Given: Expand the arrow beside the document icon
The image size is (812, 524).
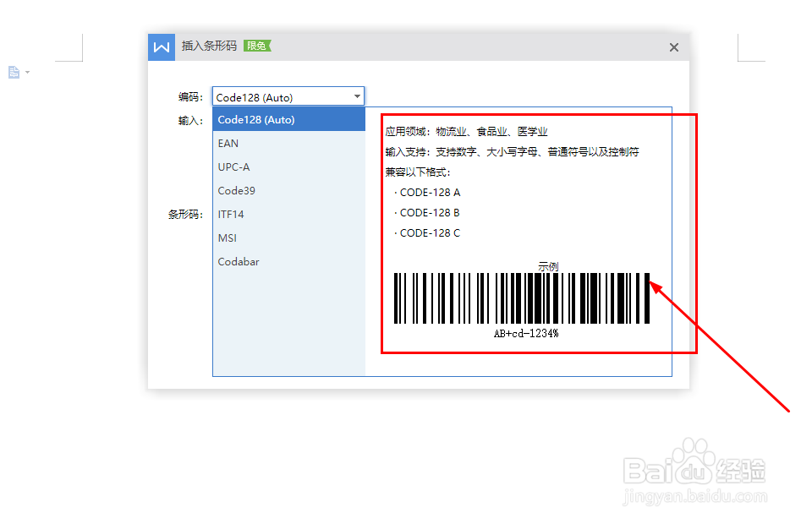Looking at the screenshot, I should click(27, 73).
